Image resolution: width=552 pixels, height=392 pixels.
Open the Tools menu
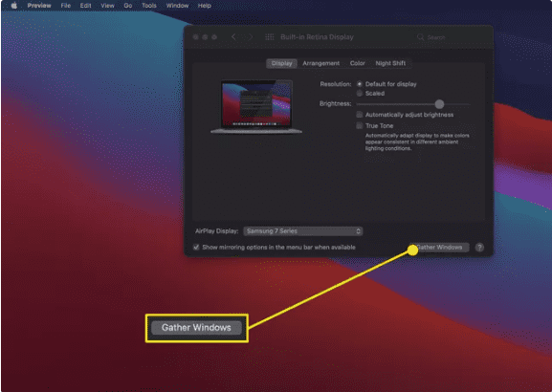point(149,6)
